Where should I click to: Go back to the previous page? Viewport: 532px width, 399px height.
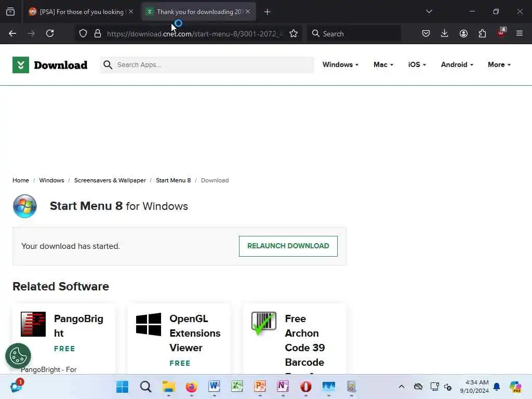point(12,34)
